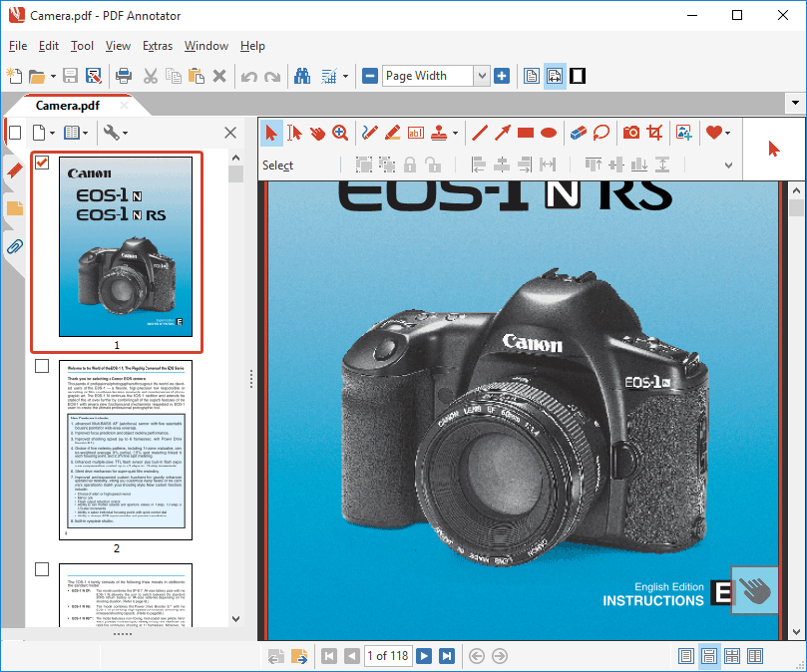Select the filled Ellipse tool
Screen dimensions: 807x672
(549, 133)
